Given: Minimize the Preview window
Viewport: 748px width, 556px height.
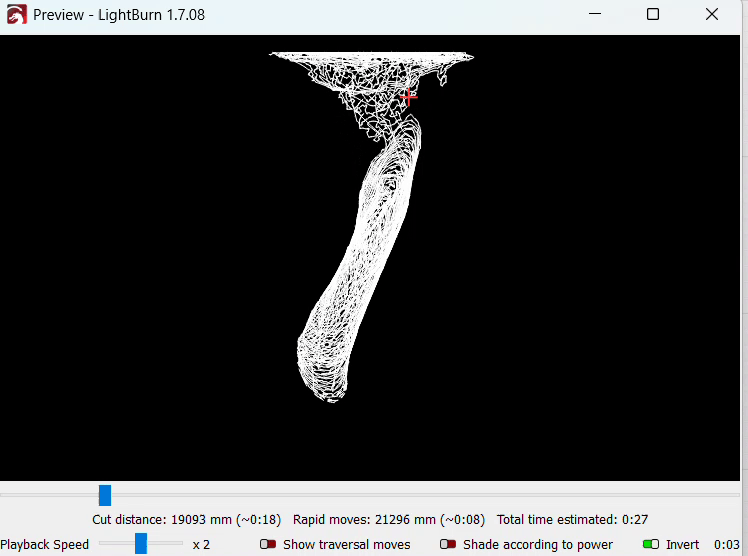Looking at the screenshot, I should (x=595, y=15).
